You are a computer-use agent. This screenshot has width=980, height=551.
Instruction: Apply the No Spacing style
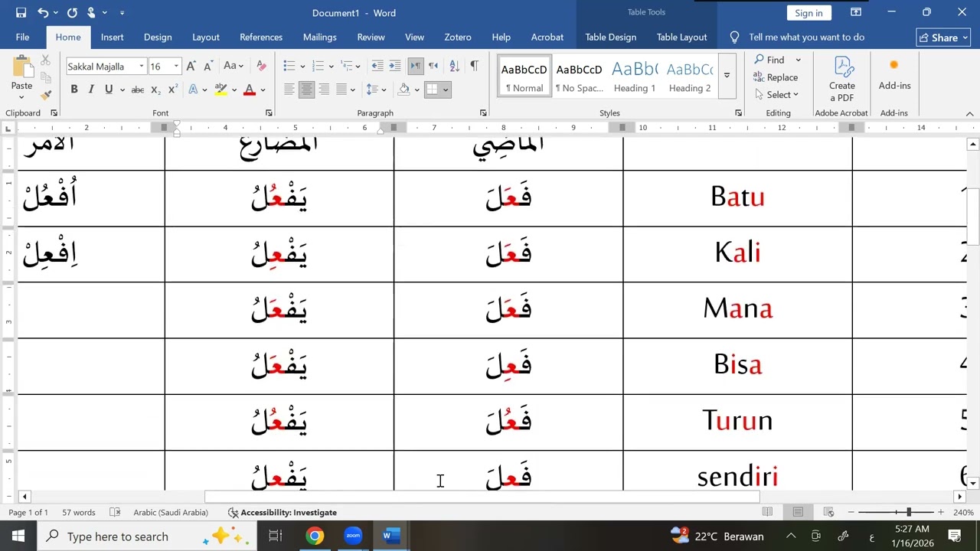coord(579,77)
